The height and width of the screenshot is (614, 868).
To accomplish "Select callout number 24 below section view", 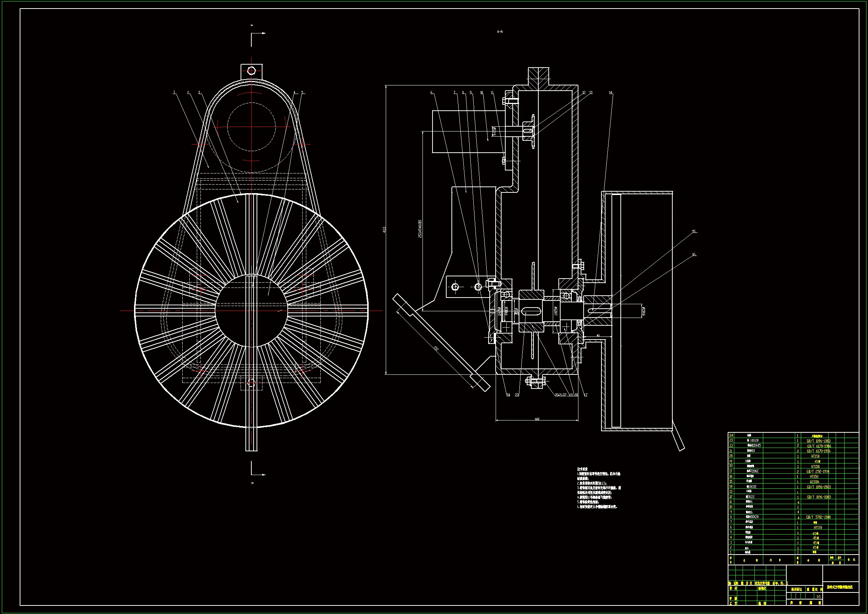I will [508, 395].
